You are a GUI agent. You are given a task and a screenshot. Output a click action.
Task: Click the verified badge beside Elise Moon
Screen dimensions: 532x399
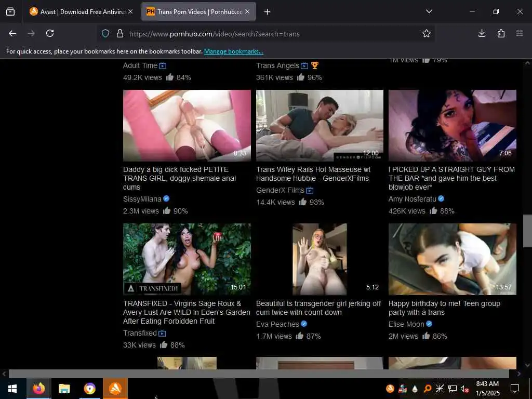click(429, 324)
